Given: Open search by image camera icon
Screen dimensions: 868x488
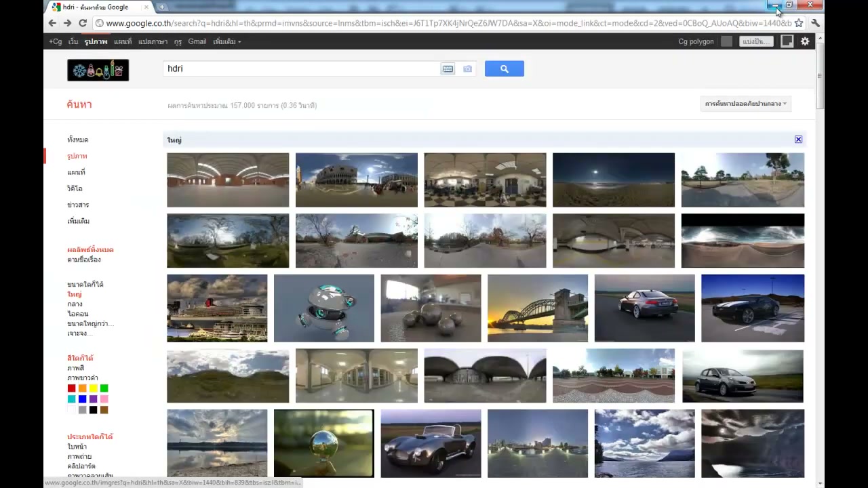Looking at the screenshot, I should (467, 68).
